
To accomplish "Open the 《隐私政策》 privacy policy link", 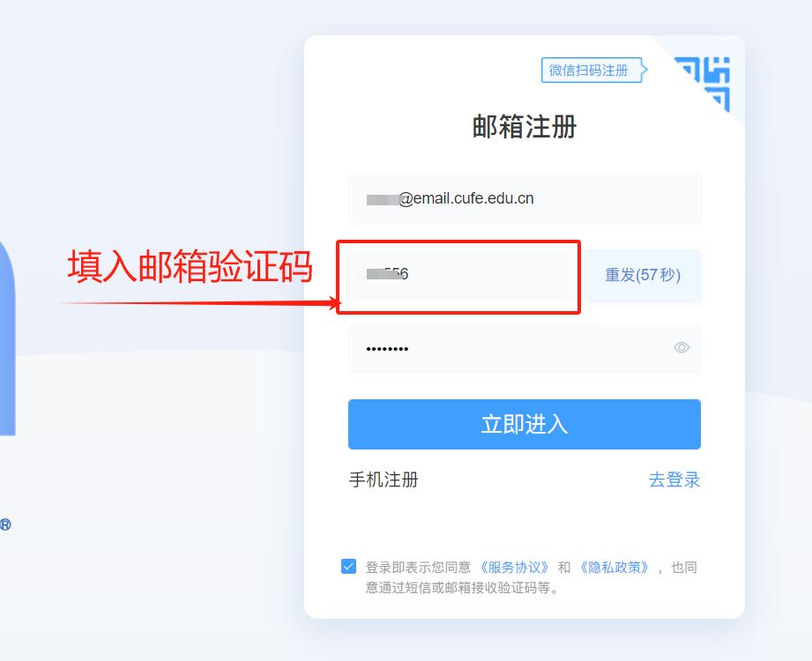I will click(614, 568).
